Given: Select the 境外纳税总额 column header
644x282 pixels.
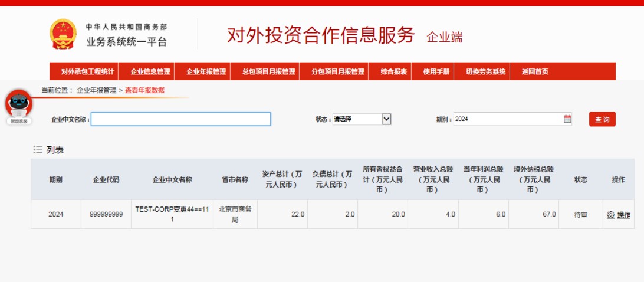Looking at the screenshot, I should point(534,179).
